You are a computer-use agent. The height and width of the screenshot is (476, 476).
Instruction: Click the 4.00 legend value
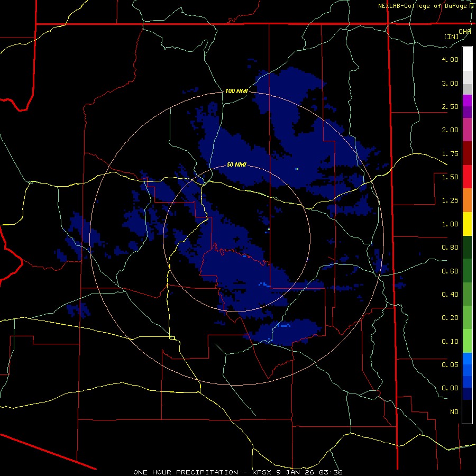[x=450, y=59]
